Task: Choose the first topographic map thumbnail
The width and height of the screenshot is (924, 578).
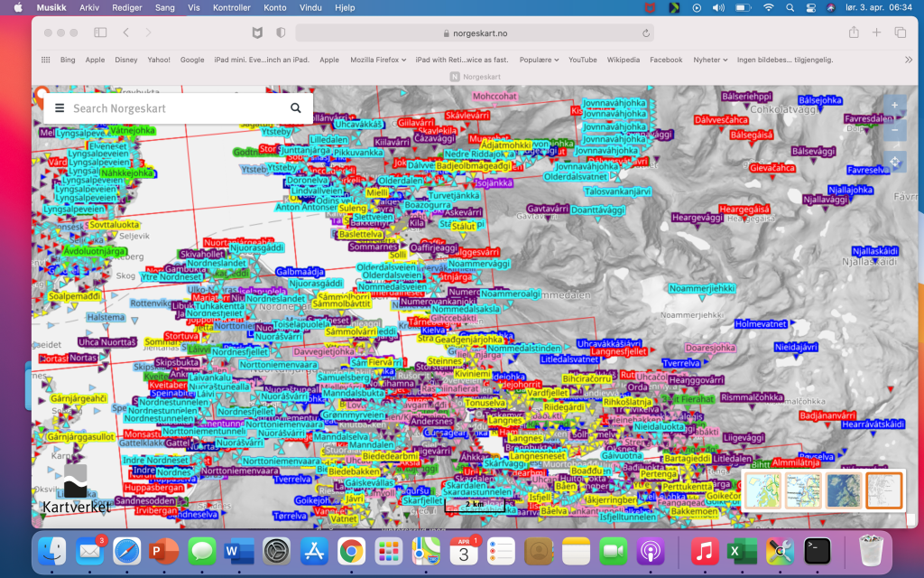Action: pos(762,490)
